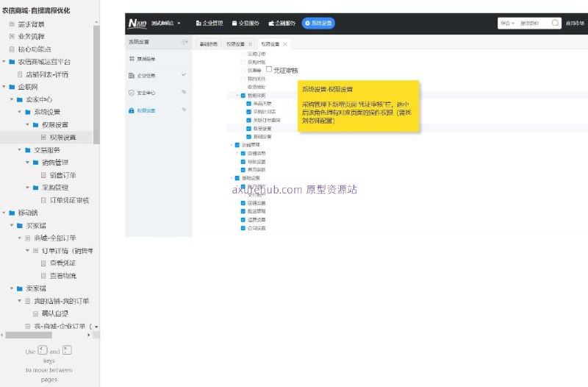Collapse the 智能采购 permission tree node arrow
The image size is (588, 387).
(237, 96)
